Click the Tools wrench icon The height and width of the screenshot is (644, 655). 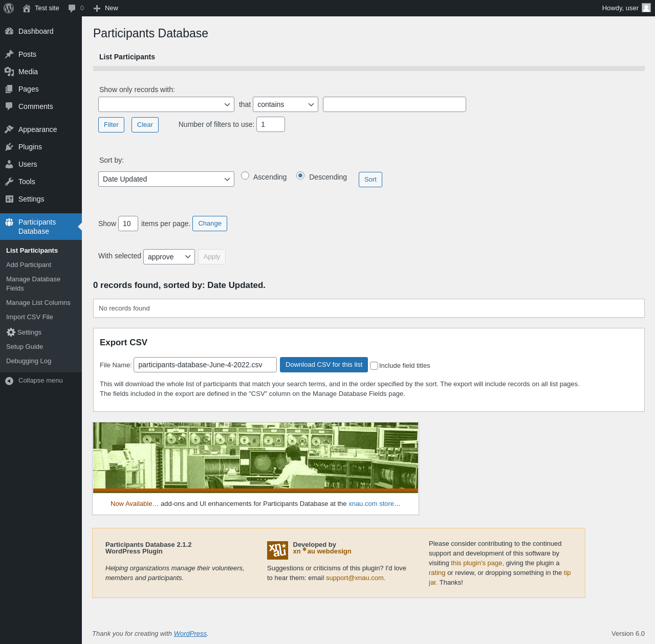tap(9, 182)
